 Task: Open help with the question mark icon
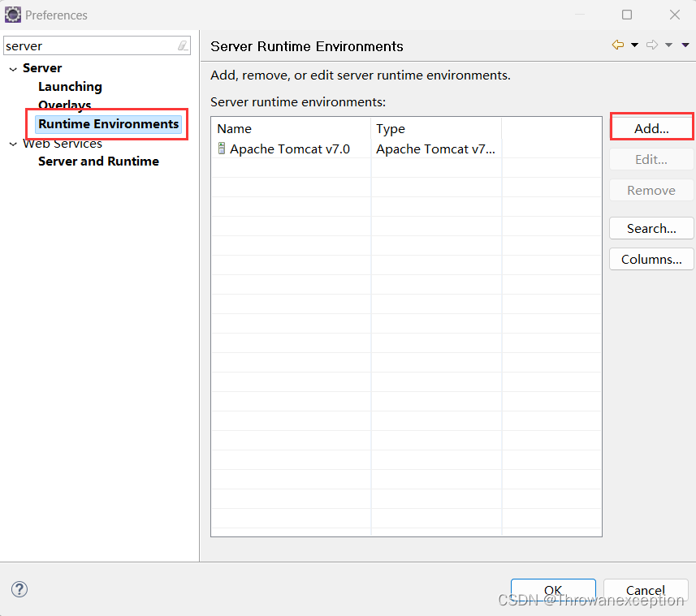tap(19, 589)
